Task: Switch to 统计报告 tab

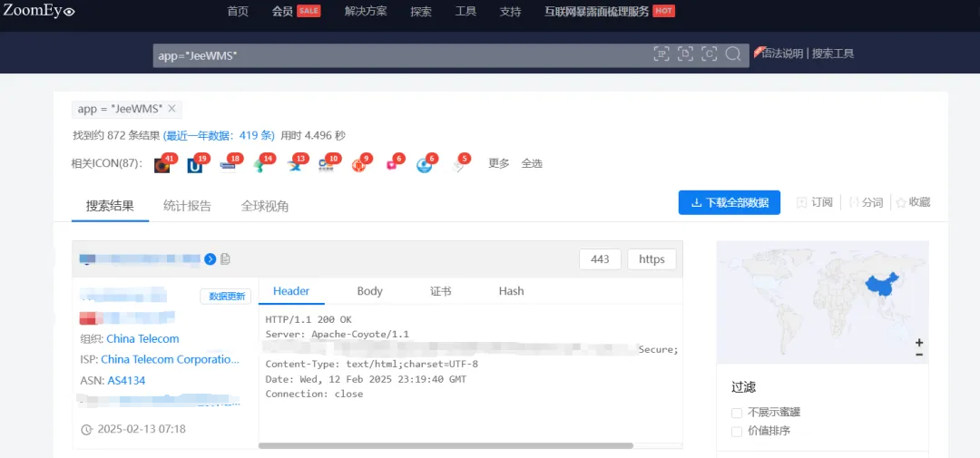Action: tap(187, 206)
